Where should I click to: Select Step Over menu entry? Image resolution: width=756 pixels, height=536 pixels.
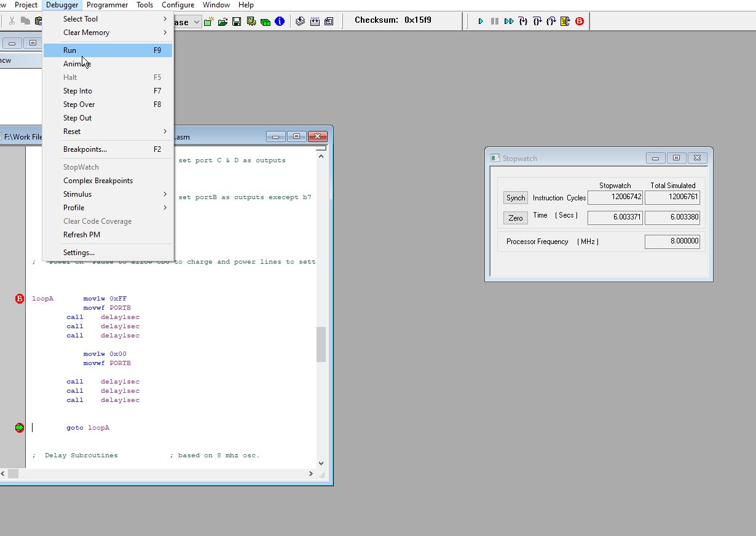tap(108, 104)
